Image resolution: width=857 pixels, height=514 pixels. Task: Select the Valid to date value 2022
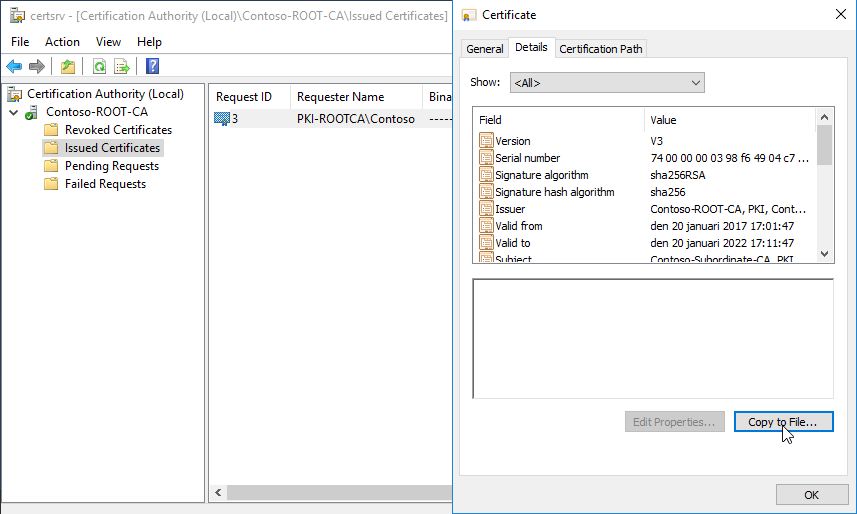pyautogui.click(x=722, y=243)
